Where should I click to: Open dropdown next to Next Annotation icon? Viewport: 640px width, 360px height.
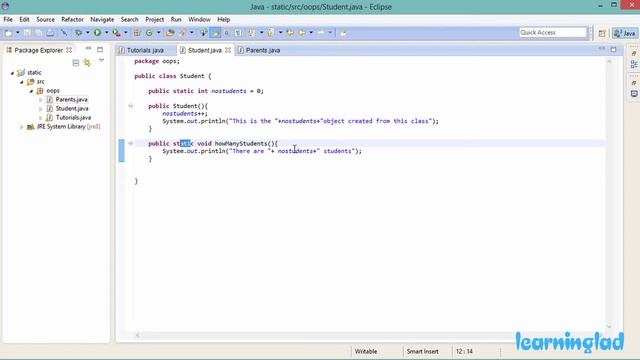(261, 33)
